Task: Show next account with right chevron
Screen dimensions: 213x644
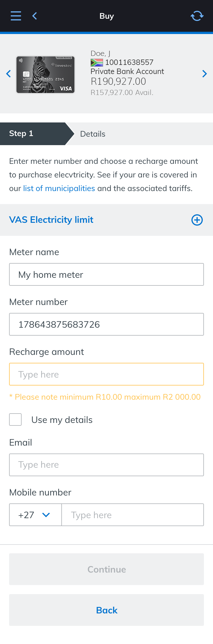Action: point(204,74)
